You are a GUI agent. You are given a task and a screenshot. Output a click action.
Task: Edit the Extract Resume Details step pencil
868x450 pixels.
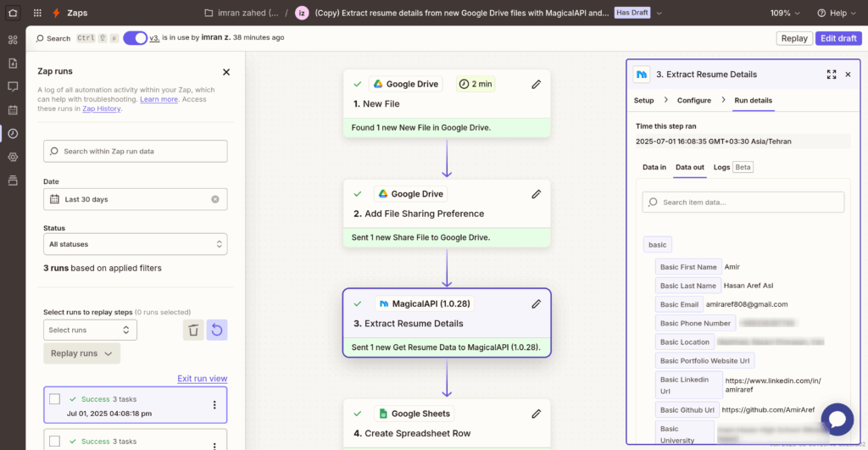pyautogui.click(x=536, y=304)
